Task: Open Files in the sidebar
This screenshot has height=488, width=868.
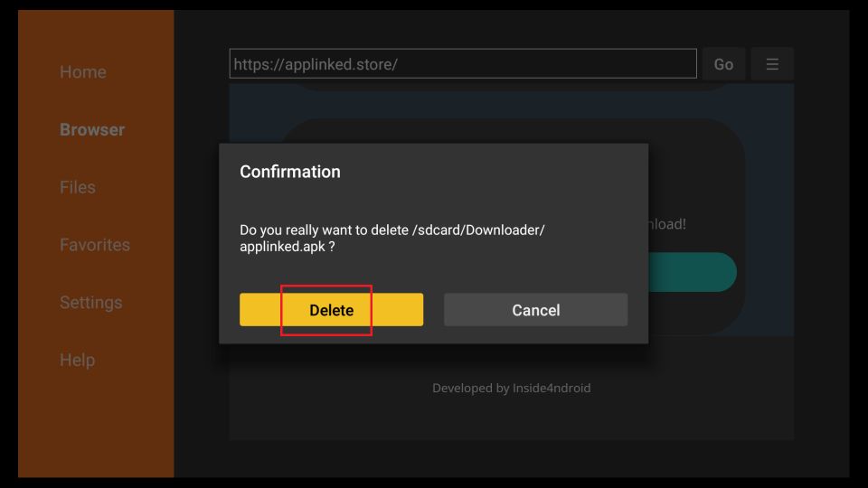Action: coord(78,187)
